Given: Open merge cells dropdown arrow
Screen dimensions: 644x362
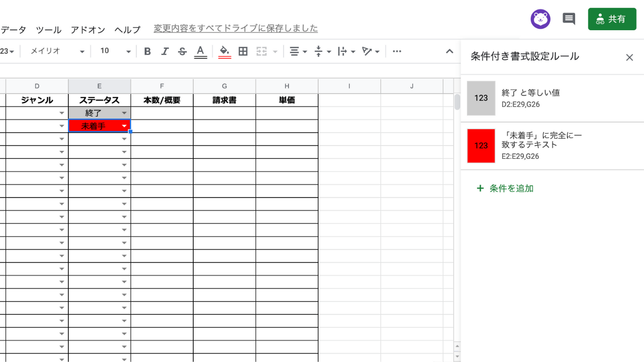Looking at the screenshot, I should 275,51.
